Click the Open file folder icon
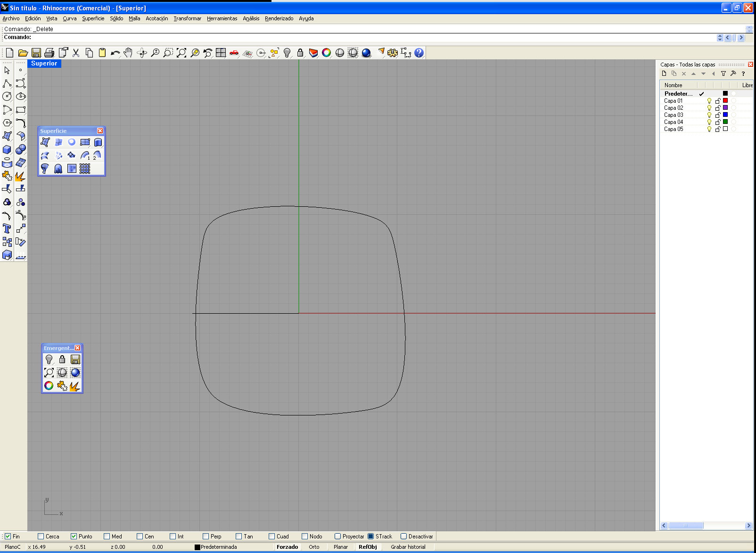Image resolution: width=756 pixels, height=553 pixels. click(x=23, y=53)
